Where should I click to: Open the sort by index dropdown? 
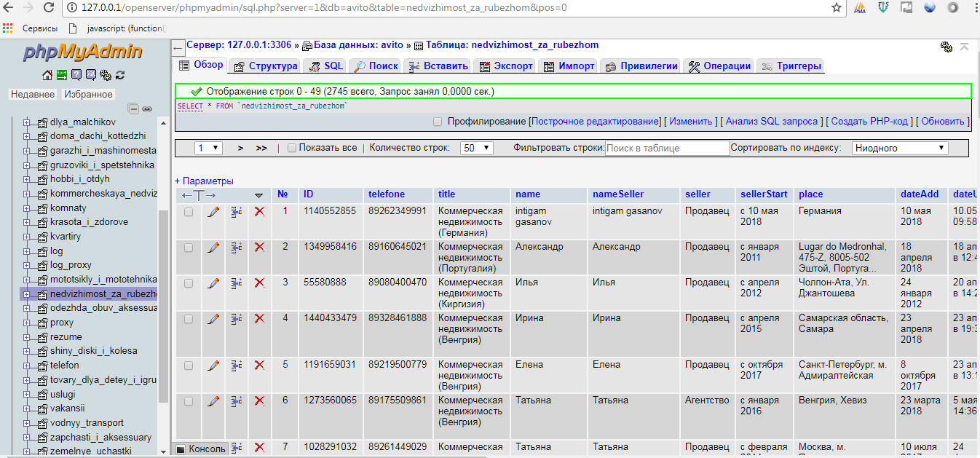pos(900,148)
